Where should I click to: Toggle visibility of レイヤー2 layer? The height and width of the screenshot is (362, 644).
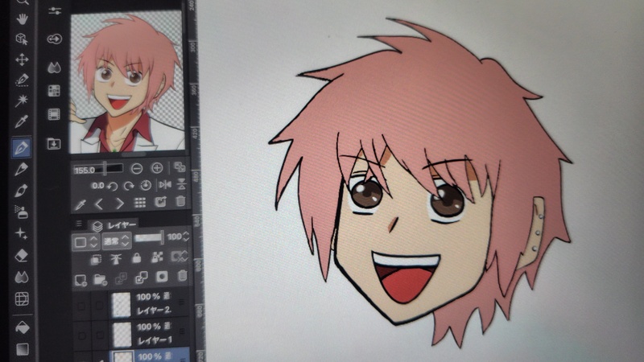click(x=81, y=306)
